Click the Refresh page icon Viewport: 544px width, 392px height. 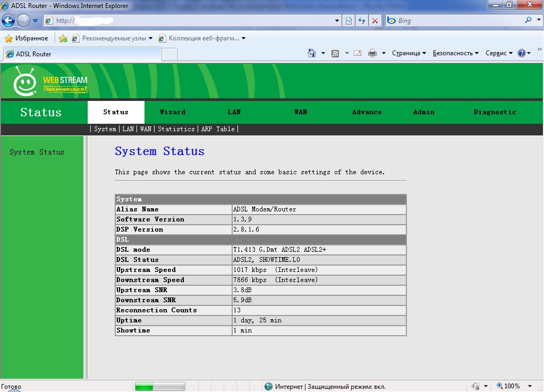point(362,21)
